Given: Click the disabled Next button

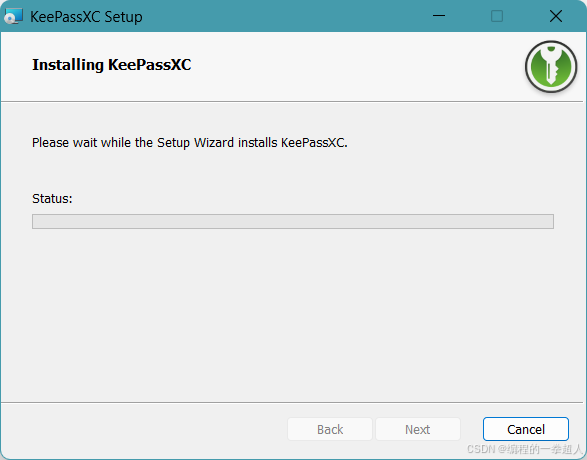Looking at the screenshot, I should click(x=418, y=429).
